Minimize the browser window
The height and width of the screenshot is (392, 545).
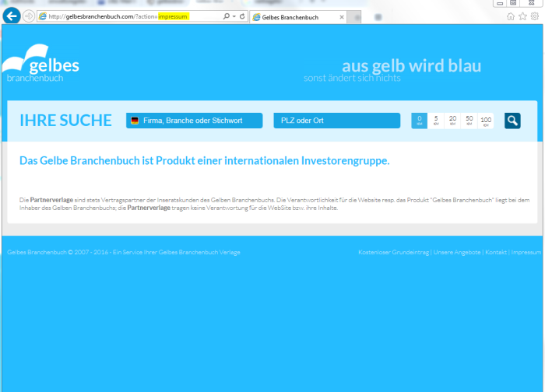(x=500, y=3)
